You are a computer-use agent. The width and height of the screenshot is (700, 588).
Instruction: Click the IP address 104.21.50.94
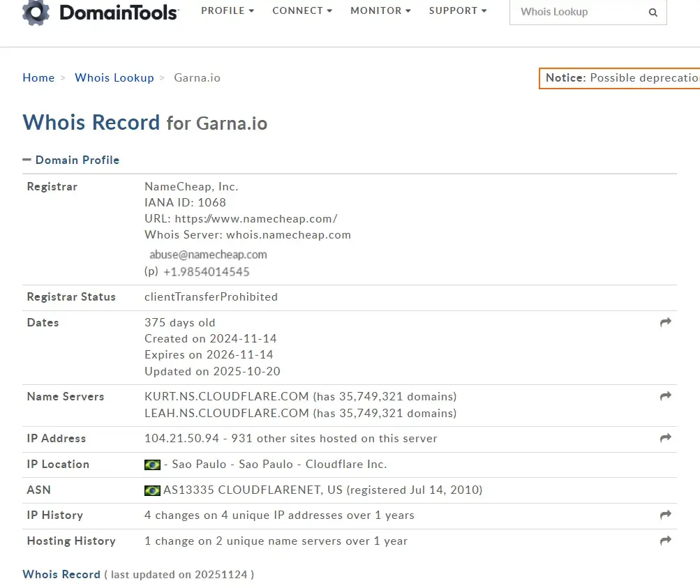181,439
